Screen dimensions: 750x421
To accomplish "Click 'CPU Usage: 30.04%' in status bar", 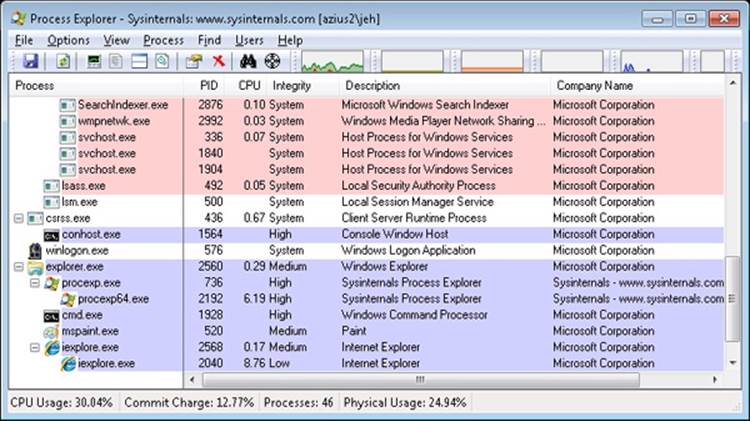I will [61, 402].
